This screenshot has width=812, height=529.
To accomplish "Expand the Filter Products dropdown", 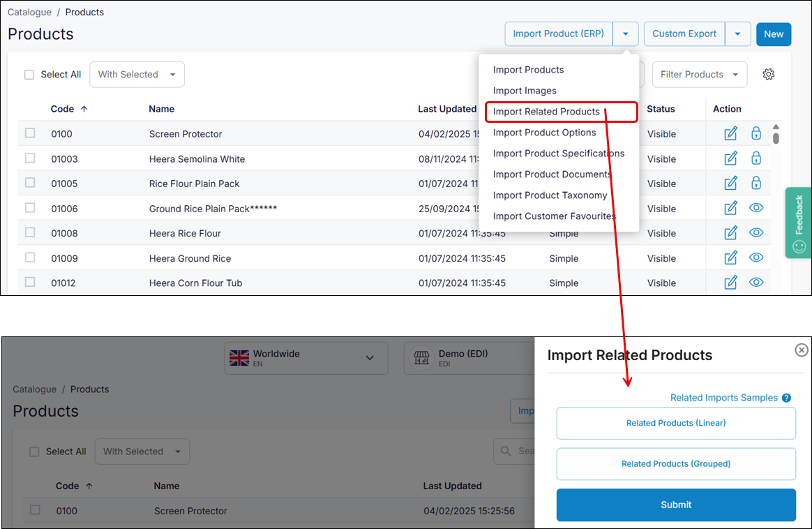I will (699, 74).
